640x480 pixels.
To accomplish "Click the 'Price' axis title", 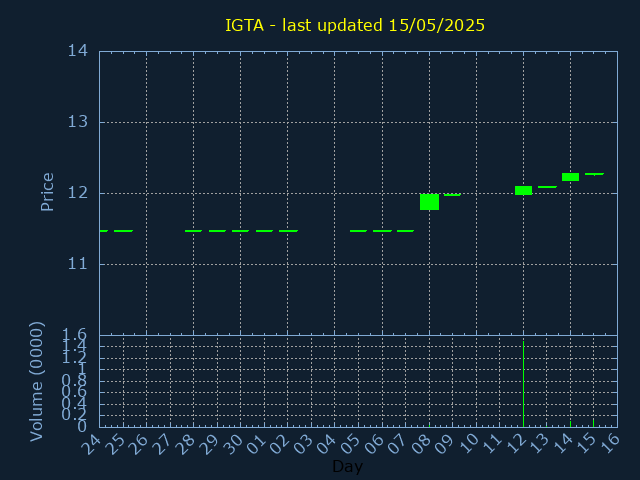I will pyautogui.click(x=47, y=192).
